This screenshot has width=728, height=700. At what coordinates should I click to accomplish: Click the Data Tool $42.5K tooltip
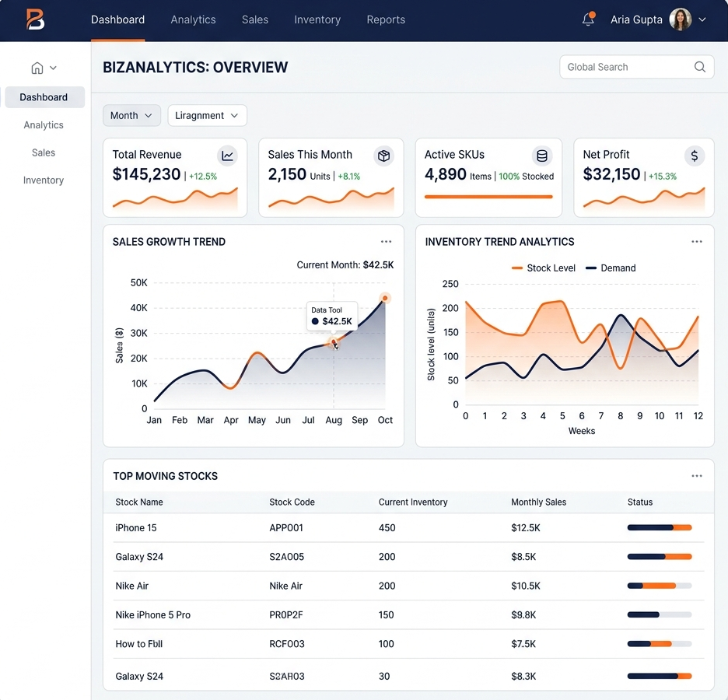click(x=332, y=316)
